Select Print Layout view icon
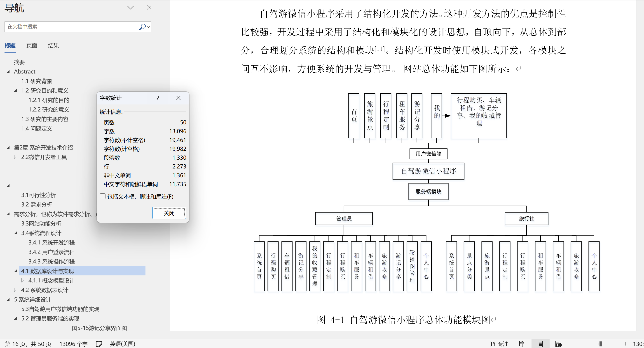This screenshot has width=644, height=348. click(x=540, y=344)
